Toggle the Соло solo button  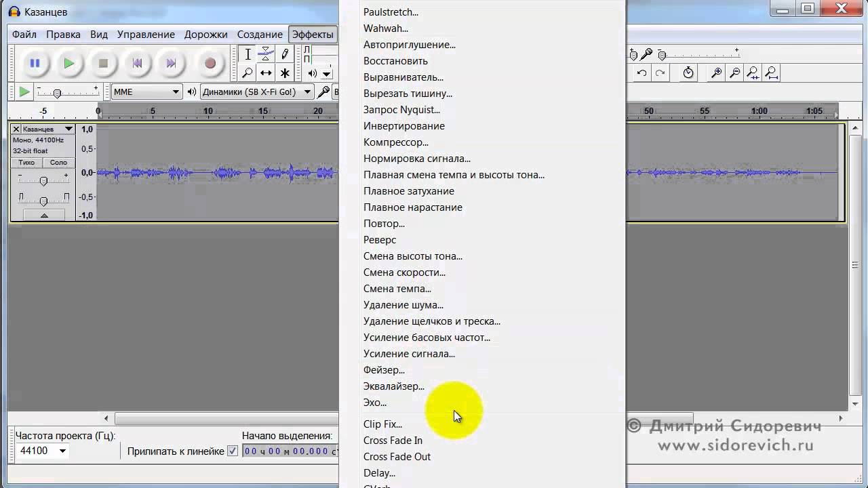(x=59, y=163)
